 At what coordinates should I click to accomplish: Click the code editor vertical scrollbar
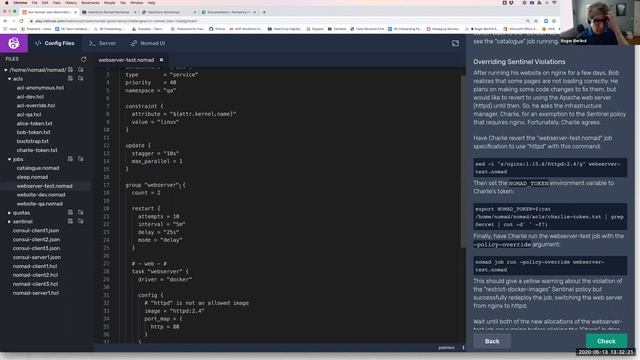click(x=463, y=161)
